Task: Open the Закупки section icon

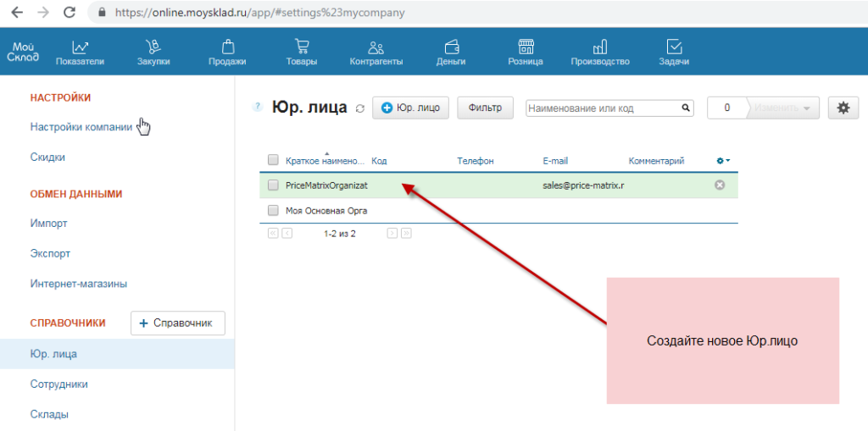Action: pos(153,48)
